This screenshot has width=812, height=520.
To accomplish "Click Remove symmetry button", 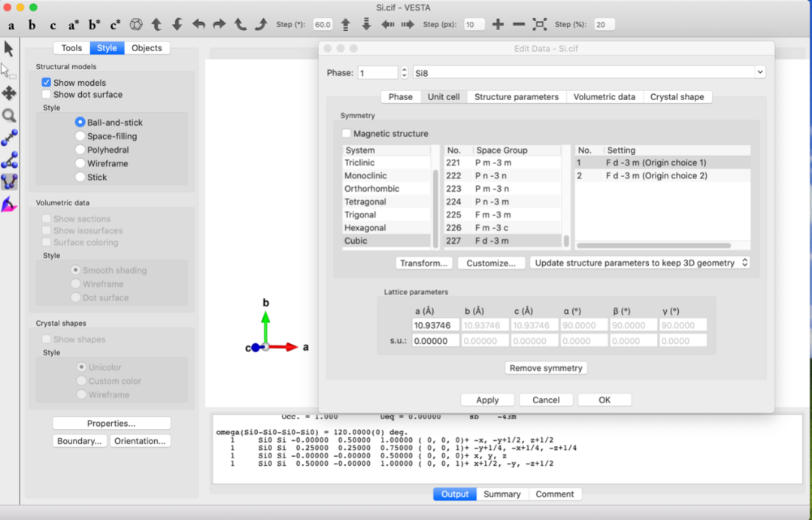I will point(546,368).
